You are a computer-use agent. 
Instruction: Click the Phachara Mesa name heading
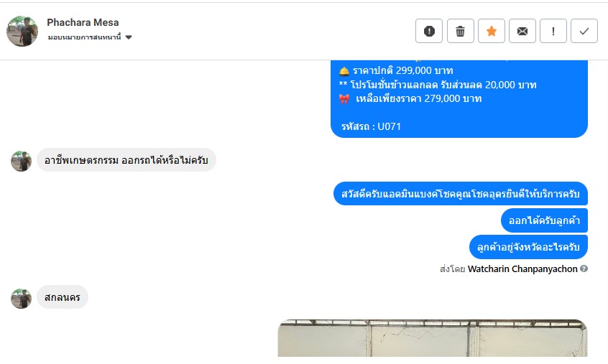[83, 22]
